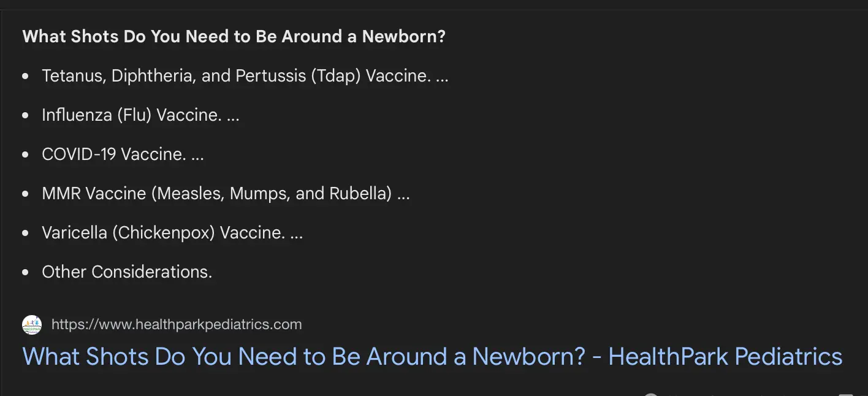The width and height of the screenshot is (868, 396).
Task: Select the Tdap Vaccine list item text
Action: coord(235,76)
